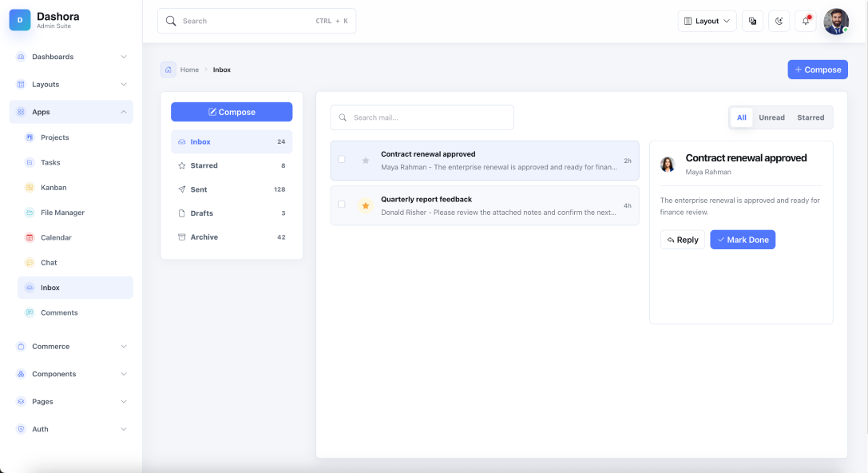Click the Auth shield icon

coord(21,429)
